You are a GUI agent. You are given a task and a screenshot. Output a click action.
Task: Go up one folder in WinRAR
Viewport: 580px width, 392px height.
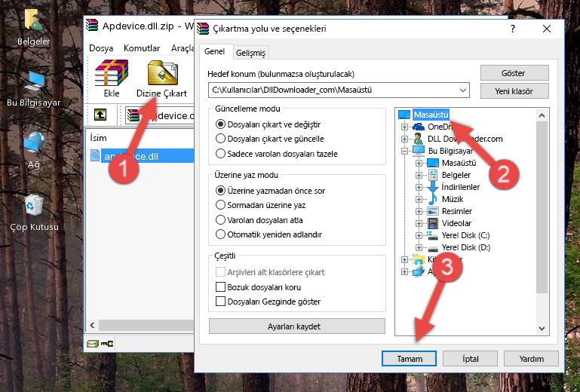pos(100,115)
